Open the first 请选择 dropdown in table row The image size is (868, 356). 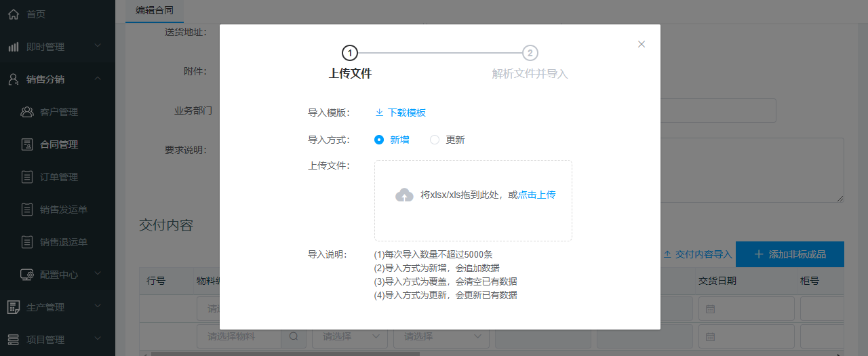click(x=349, y=336)
